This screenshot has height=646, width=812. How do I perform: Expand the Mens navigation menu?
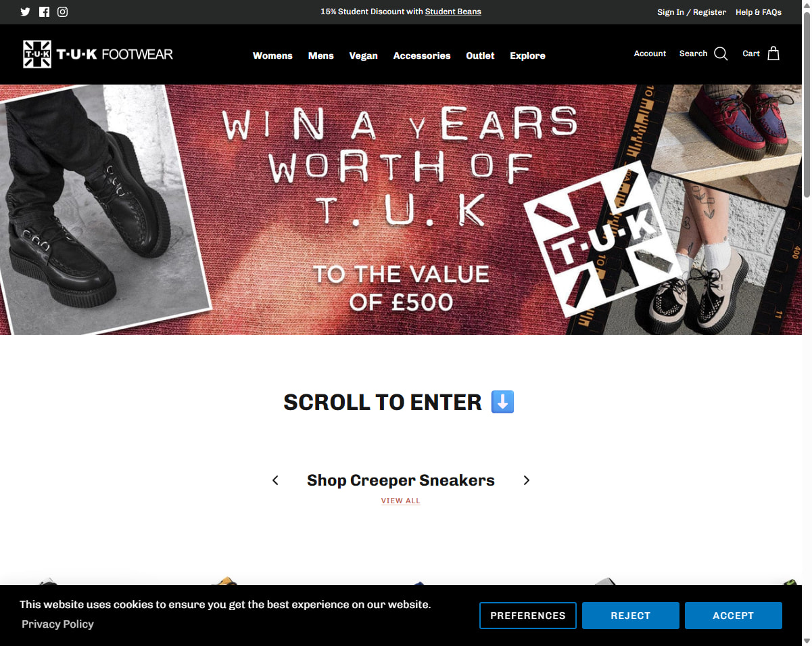[x=321, y=55]
